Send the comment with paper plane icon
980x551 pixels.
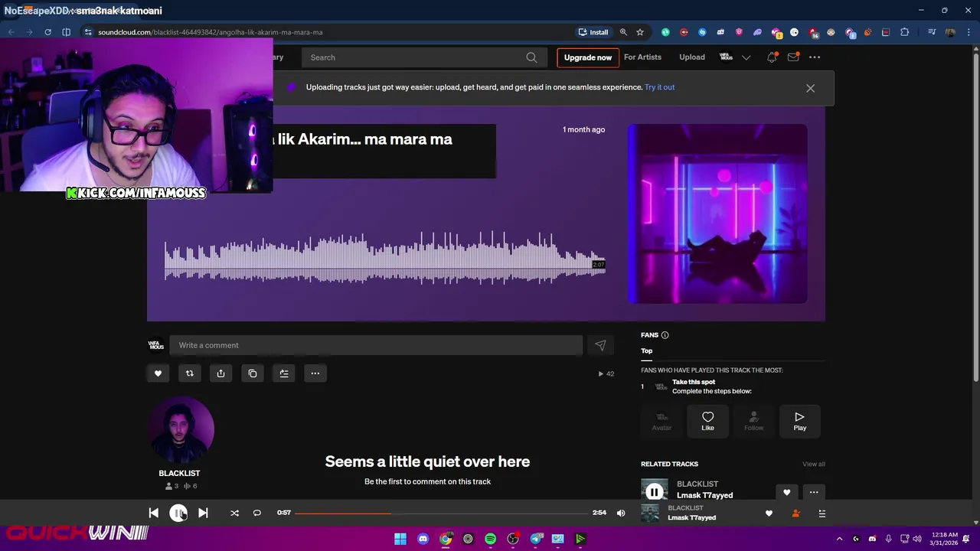[x=600, y=345]
